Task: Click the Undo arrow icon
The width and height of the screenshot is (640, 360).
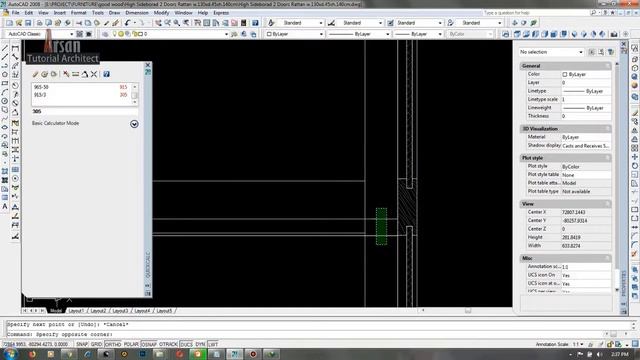Action: 128,23
